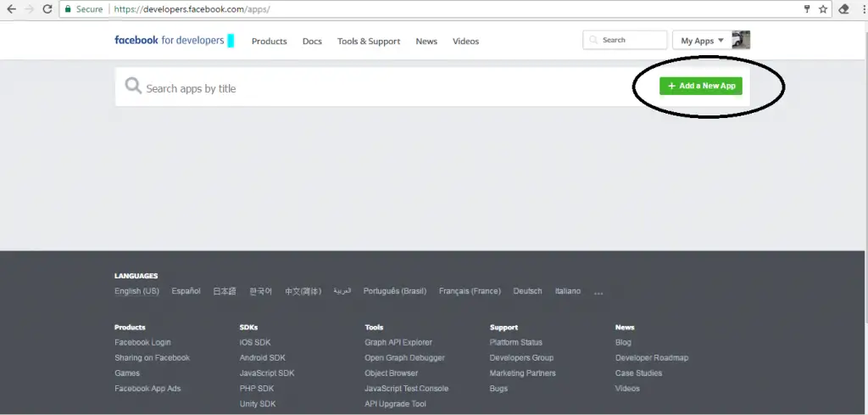
Task: Open the Games footer link
Action: point(127,373)
